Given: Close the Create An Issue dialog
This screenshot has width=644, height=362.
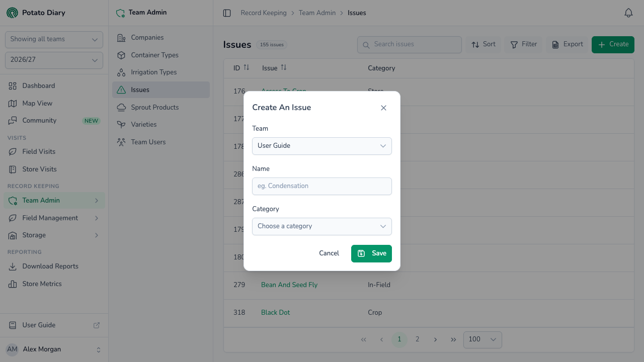Looking at the screenshot, I should click(x=383, y=108).
